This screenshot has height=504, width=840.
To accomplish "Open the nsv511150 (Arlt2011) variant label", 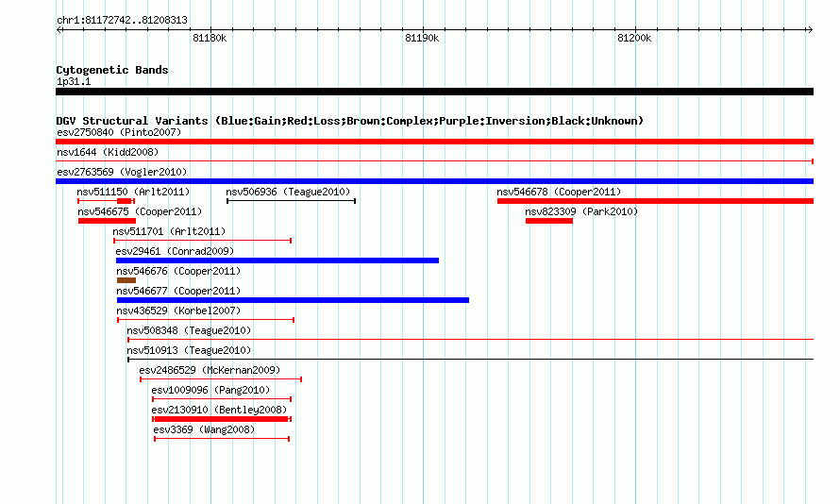I will (133, 192).
